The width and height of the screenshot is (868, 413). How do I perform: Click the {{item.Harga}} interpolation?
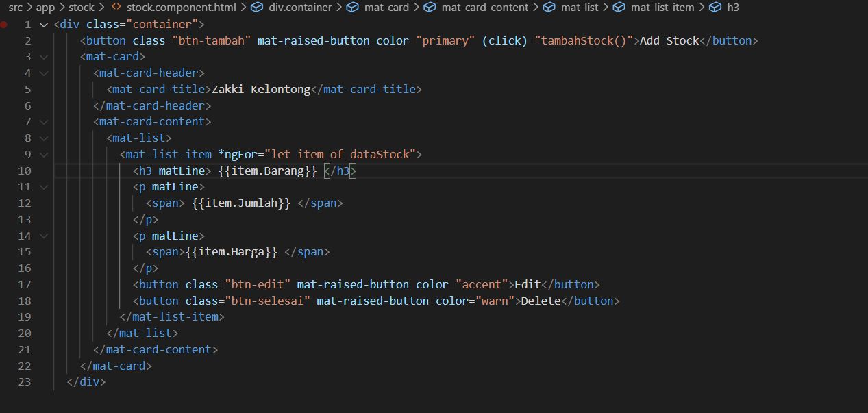coord(232,252)
